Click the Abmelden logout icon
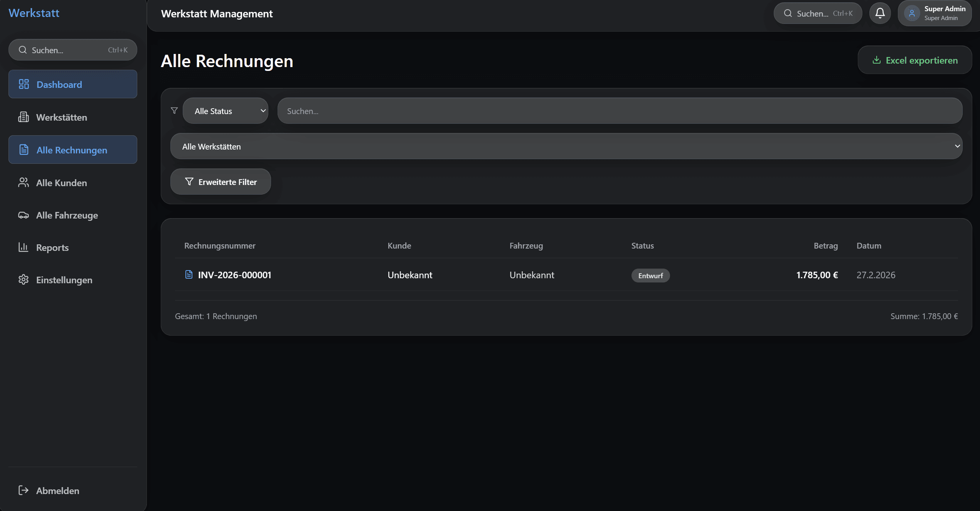Screen dimensions: 980x511 pyautogui.click(x=24, y=490)
